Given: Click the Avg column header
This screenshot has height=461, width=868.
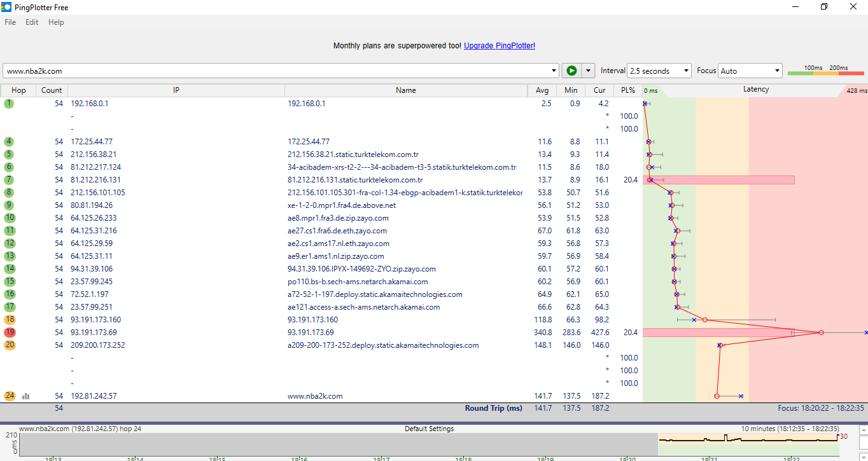Looking at the screenshot, I should 542,90.
